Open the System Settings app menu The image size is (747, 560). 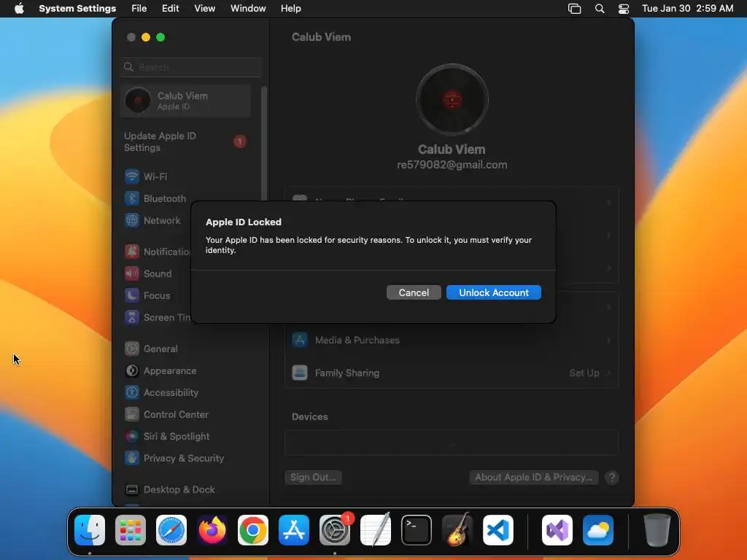tap(77, 9)
